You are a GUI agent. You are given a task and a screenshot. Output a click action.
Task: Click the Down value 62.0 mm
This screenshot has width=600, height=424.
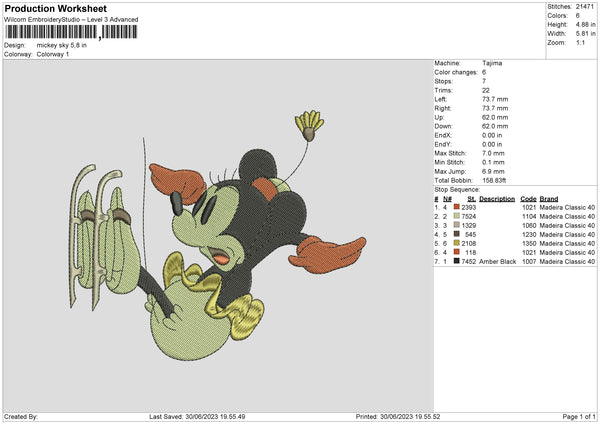[495, 126]
